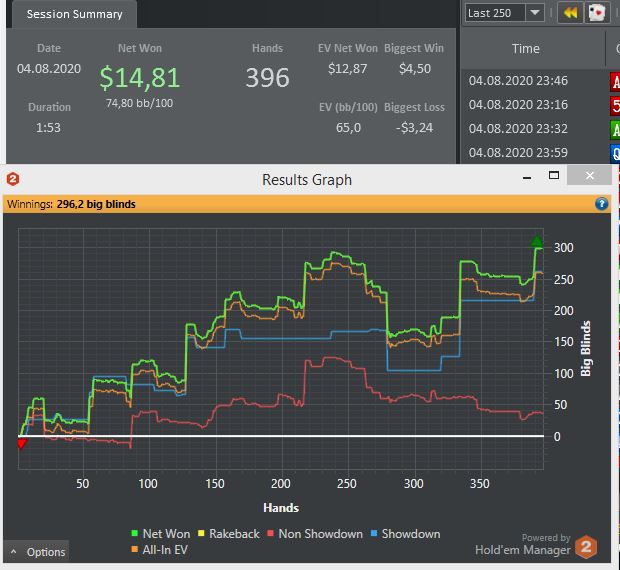Maximize the Results Graph window
The height and width of the screenshot is (570, 620).
(x=554, y=175)
